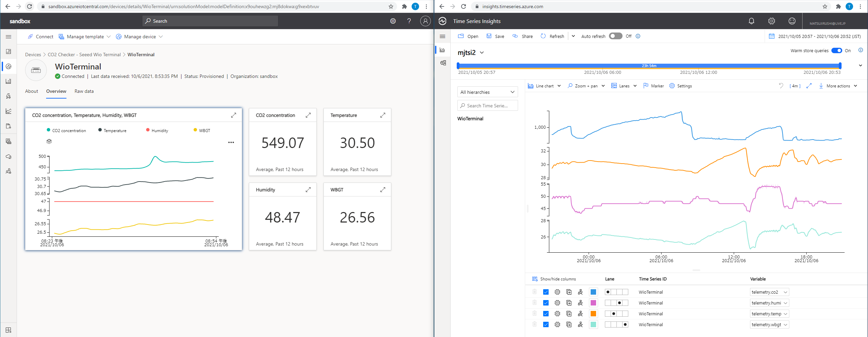The width and height of the screenshot is (868, 337).
Task: Expand the combined CO2 chart tile
Action: coord(234,115)
